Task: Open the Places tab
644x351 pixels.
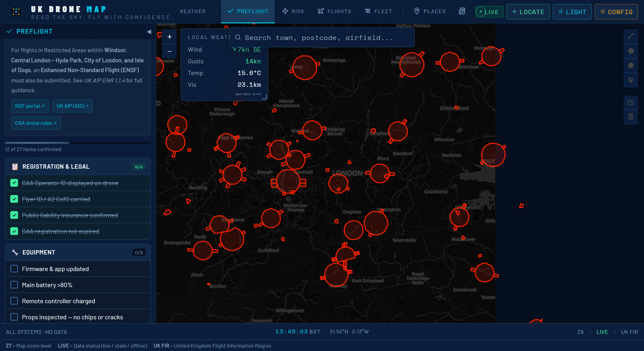Action: pyautogui.click(x=430, y=11)
